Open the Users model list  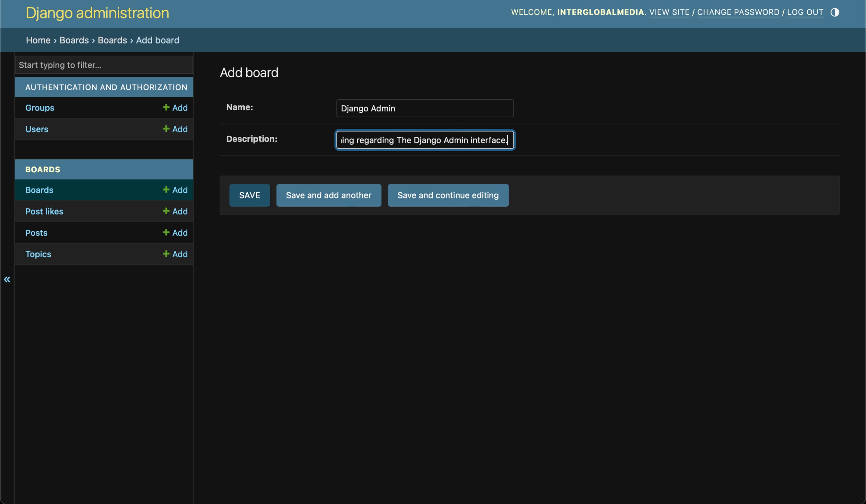[36, 129]
